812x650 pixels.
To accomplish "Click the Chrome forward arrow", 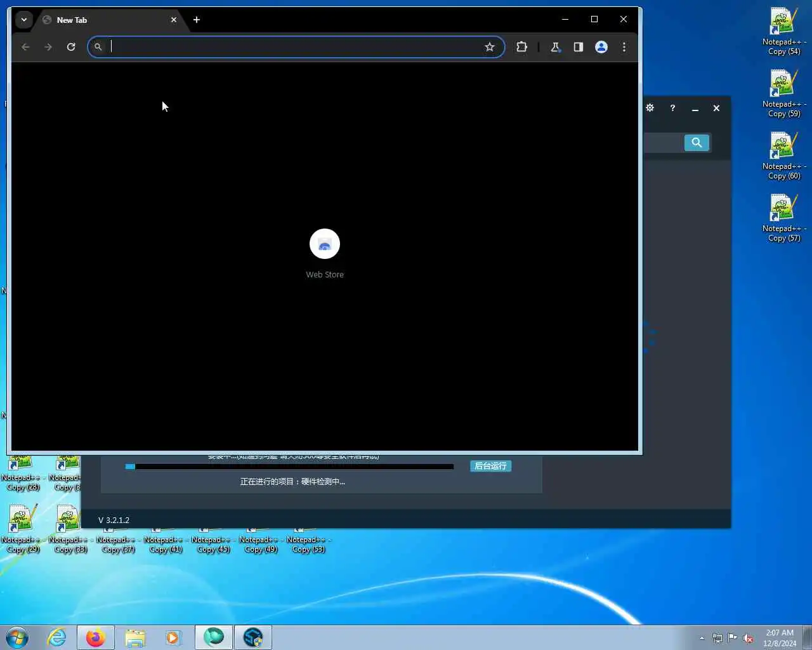I will 48,47.
